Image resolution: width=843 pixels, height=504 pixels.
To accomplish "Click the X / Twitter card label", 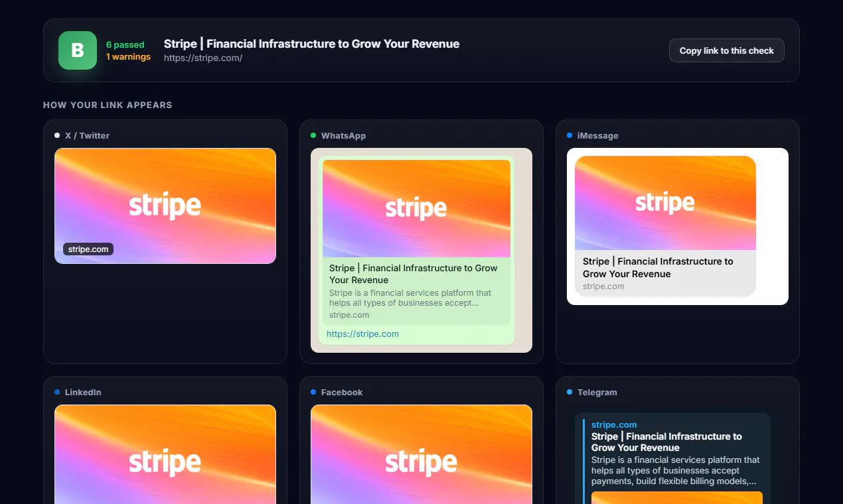I will point(87,135).
